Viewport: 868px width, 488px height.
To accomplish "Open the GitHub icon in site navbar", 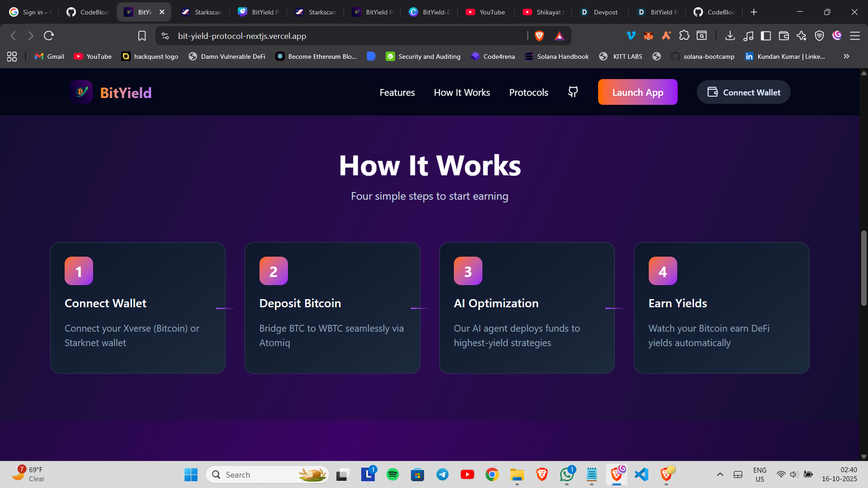I will [573, 92].
